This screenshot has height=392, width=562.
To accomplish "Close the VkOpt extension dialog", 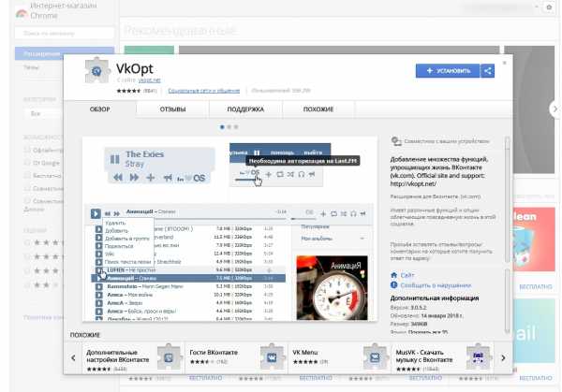I will [504, 63].
